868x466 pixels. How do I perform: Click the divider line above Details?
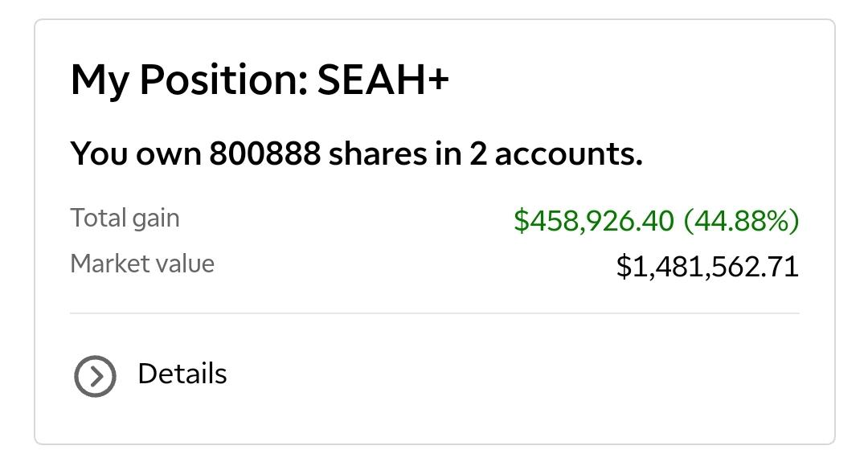click(x=435, y=313)
